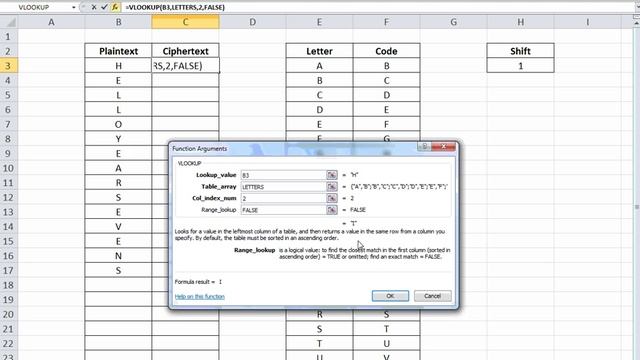This screenshot has width=640, height=360.
Task: Select plaintext cell A in row 10
Action: [118, 168]
